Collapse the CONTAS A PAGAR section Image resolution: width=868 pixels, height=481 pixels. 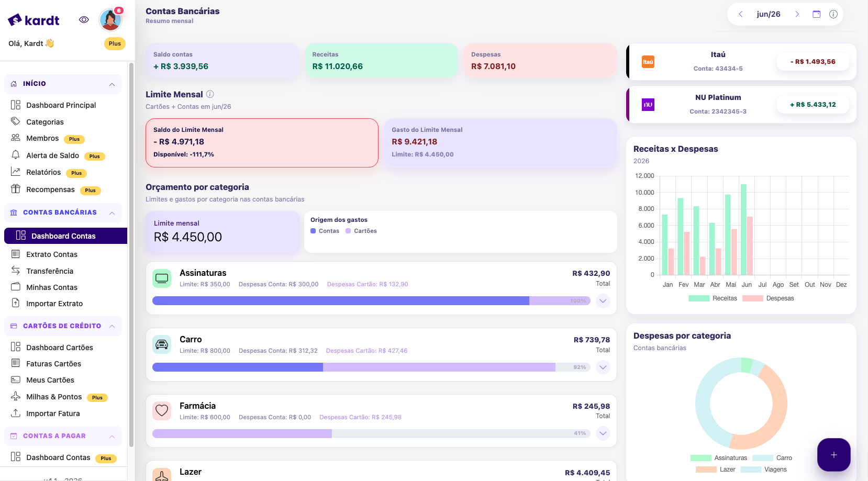112,437
